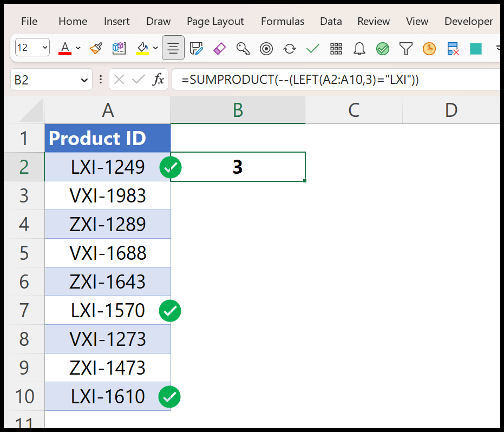Open the Page Layout tab
The height and width of the screenshot is (432, 504).
click(x=215, y=22)
